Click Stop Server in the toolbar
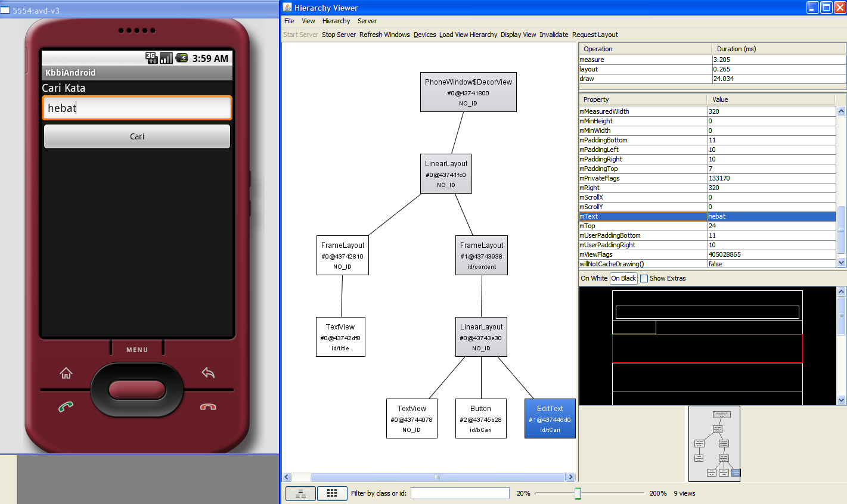Screen dimensions: 847x504 pos(339,35)
